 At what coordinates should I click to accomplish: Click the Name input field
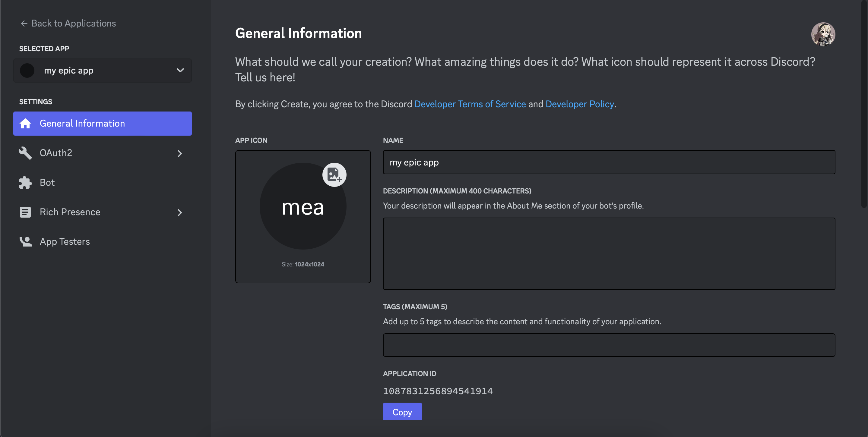tap(609, 162)
